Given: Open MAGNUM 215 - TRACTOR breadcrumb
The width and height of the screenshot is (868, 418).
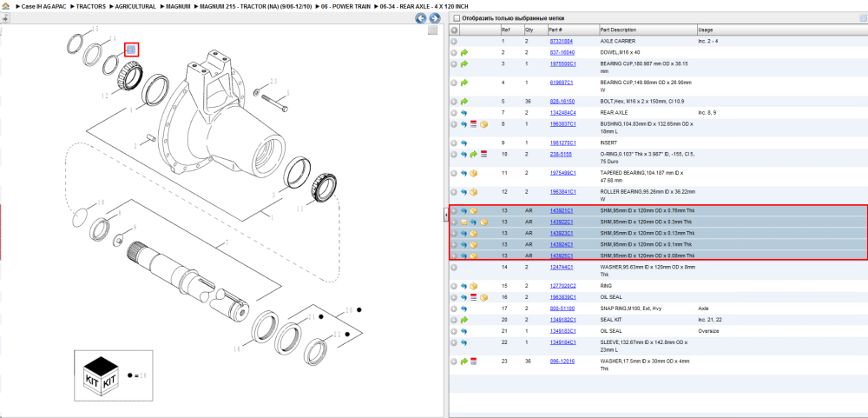Looking at the screenshot, I should coord(256,6).
